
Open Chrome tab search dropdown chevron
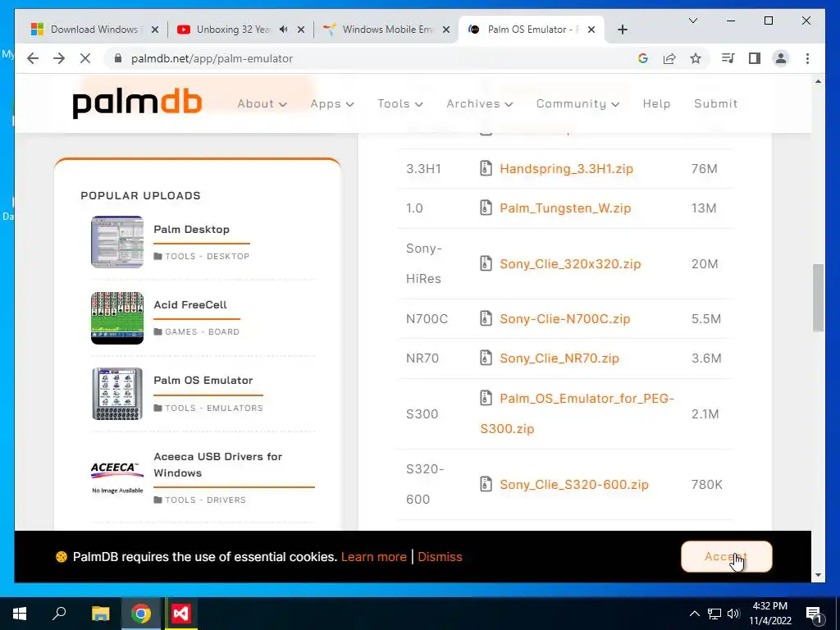click(692, 21)
